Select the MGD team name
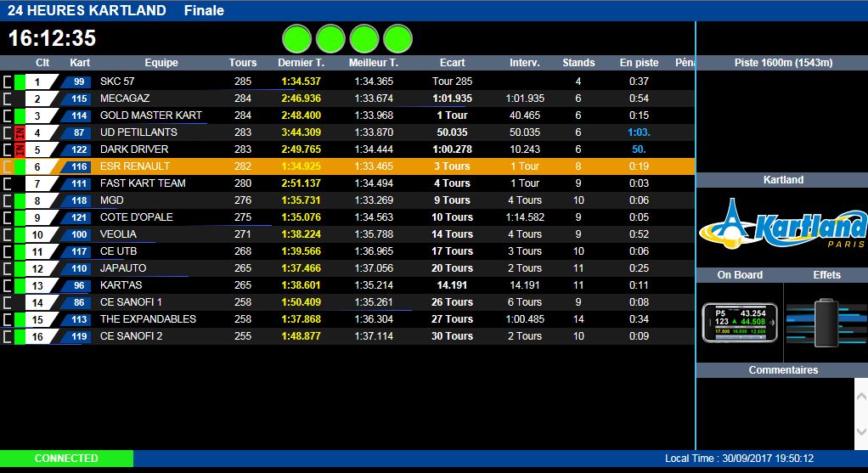 pos(112,200)
